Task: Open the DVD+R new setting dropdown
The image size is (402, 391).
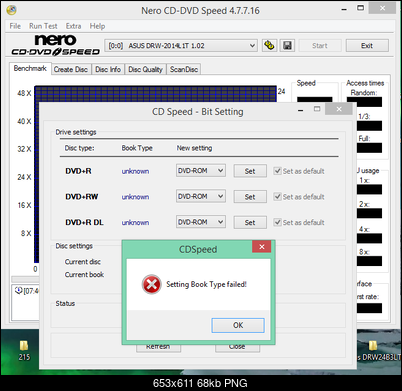Action: pos(201,171)
